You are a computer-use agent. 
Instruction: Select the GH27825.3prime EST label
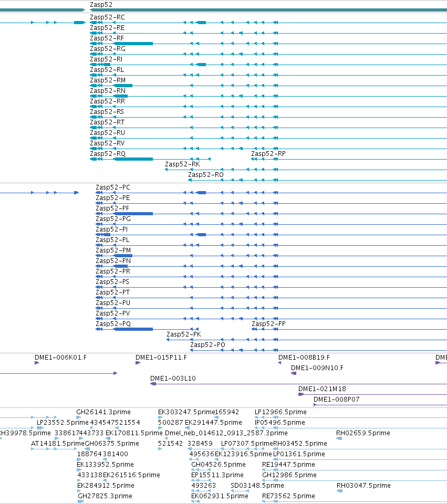coord(105,496)
